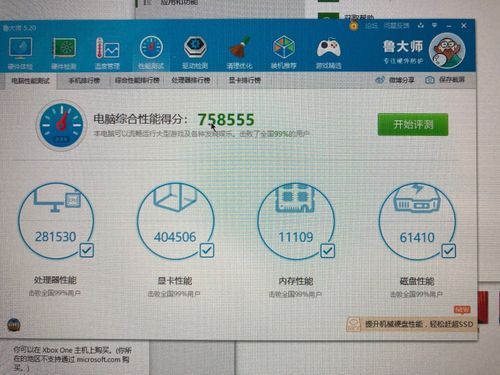
Task: Click the 内存性能 label
Action: (x=296, y=281)
